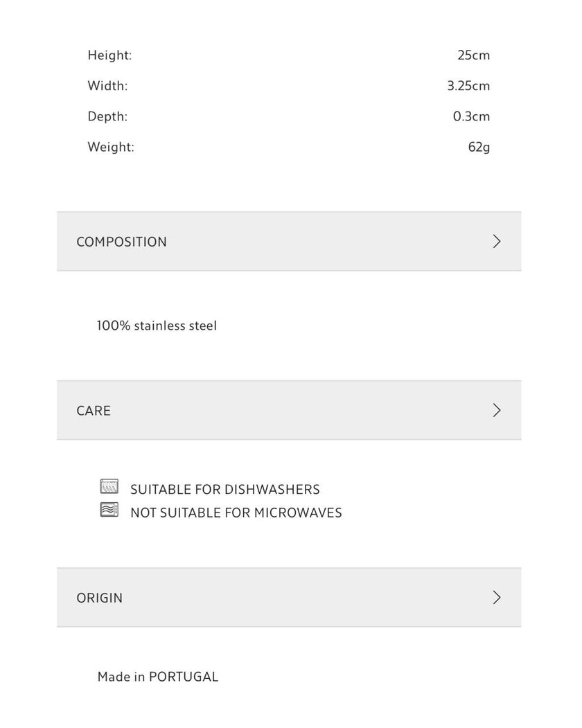Click the Width label

[x=108, y=86]
